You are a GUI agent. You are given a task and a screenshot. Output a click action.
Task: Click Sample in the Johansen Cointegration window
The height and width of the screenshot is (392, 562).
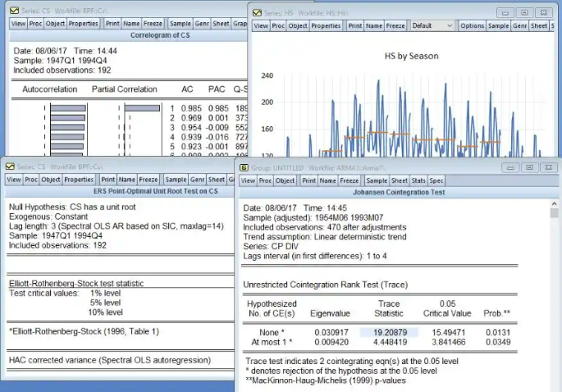tap(377, 180)
